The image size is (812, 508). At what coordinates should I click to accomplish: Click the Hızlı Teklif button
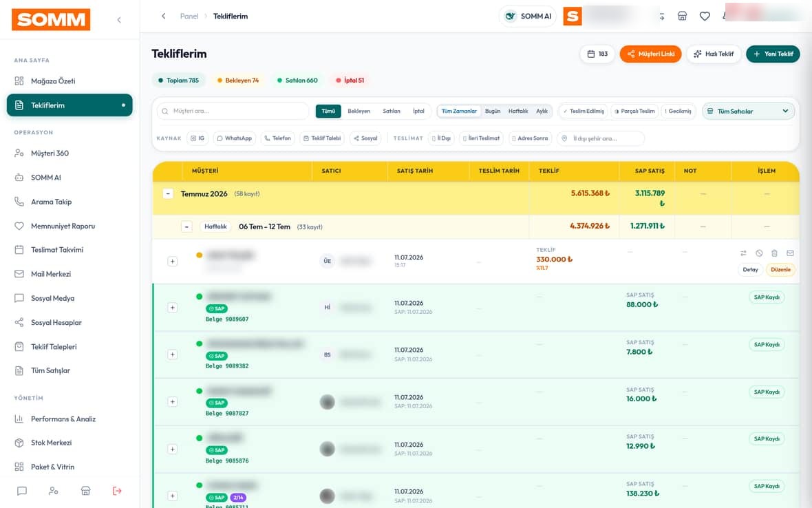tap(714, 54)
